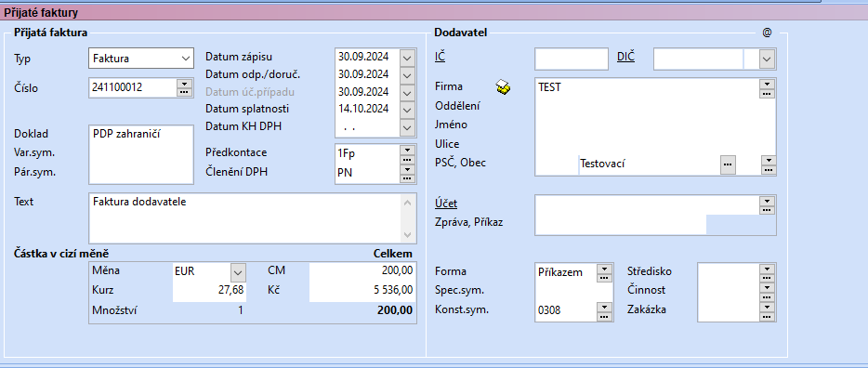Click the yellow address book icon beside Firma
The width and height of the screenshot is (868, 368).
tap(503, 87)
